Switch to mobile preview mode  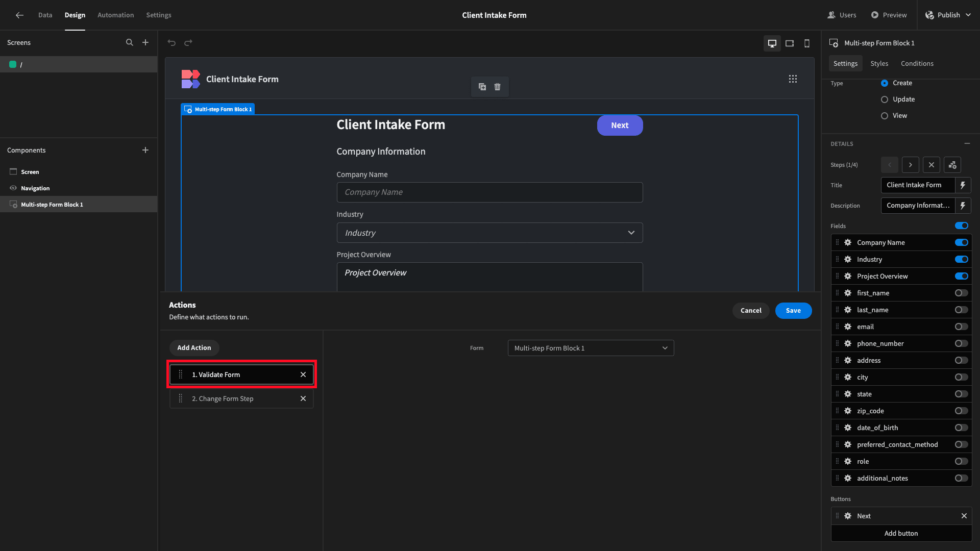807,43
